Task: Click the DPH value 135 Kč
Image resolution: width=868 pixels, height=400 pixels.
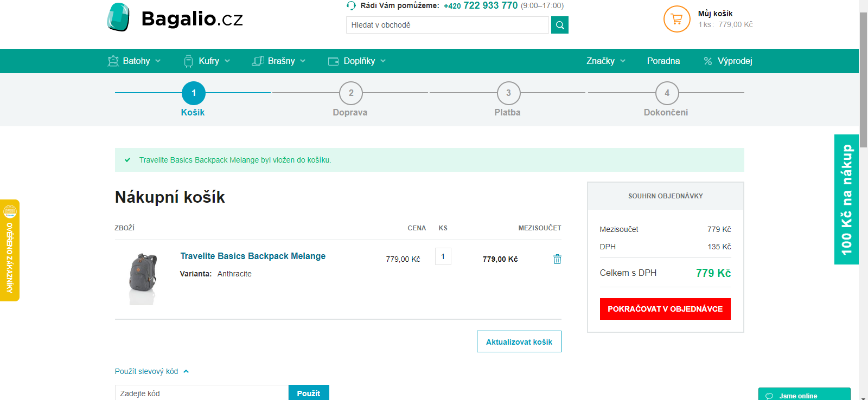Action: click(719, 247)
